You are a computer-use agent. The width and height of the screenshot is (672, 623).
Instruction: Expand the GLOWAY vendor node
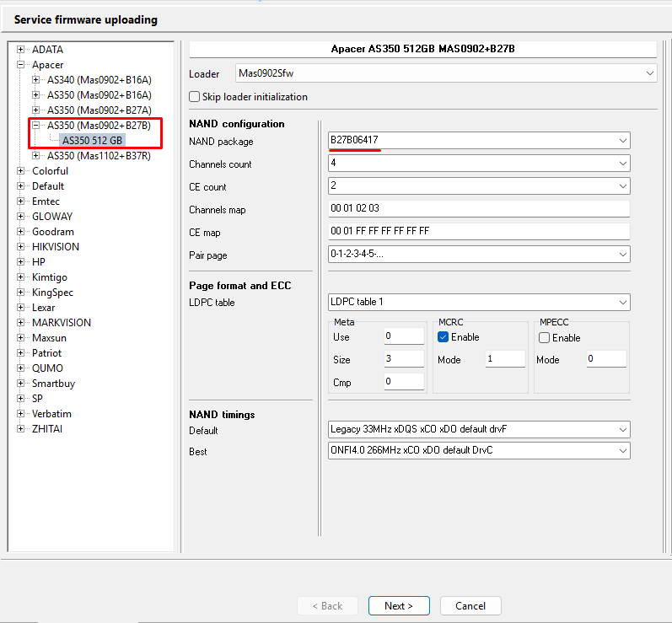[x=20, y=217]
